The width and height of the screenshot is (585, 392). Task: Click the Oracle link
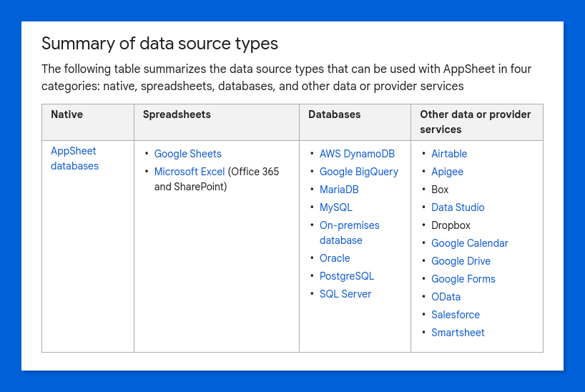[335, 258]
